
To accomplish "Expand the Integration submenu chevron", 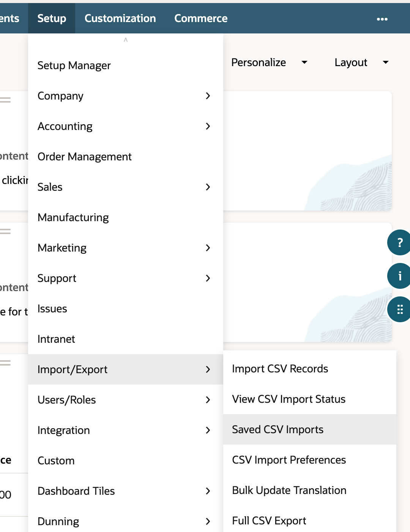I will [208, 430].
